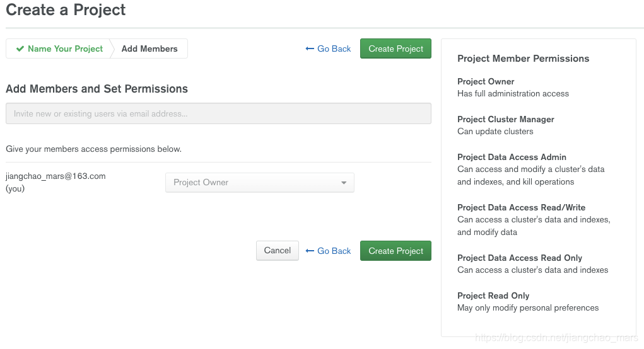Focus the invite users email address field

point(218,114)
